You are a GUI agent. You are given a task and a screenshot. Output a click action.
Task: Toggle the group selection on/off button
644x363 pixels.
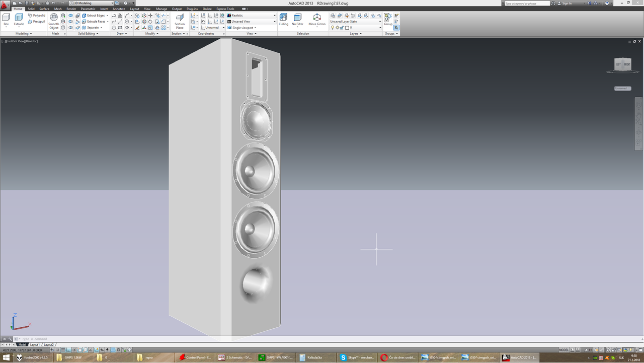point(396,28)
